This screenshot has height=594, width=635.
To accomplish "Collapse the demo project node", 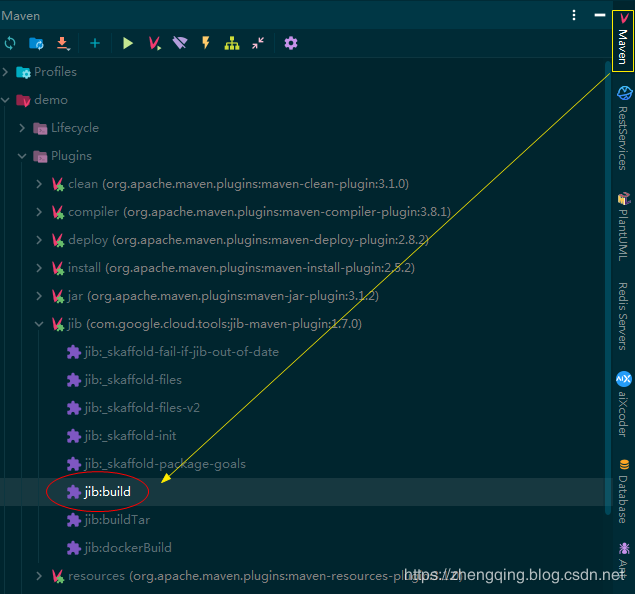I will point(5,100).
